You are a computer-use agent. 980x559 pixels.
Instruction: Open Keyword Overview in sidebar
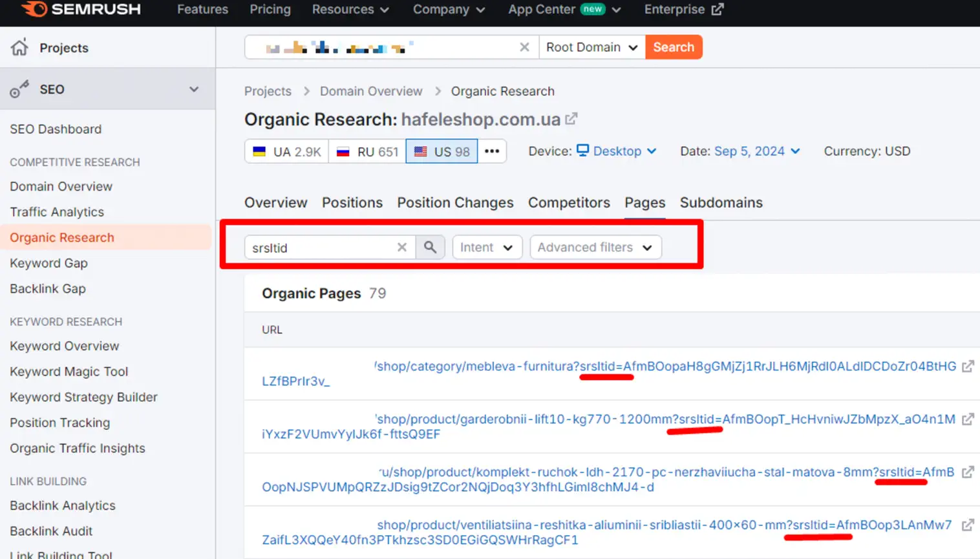tap(65, 346)
